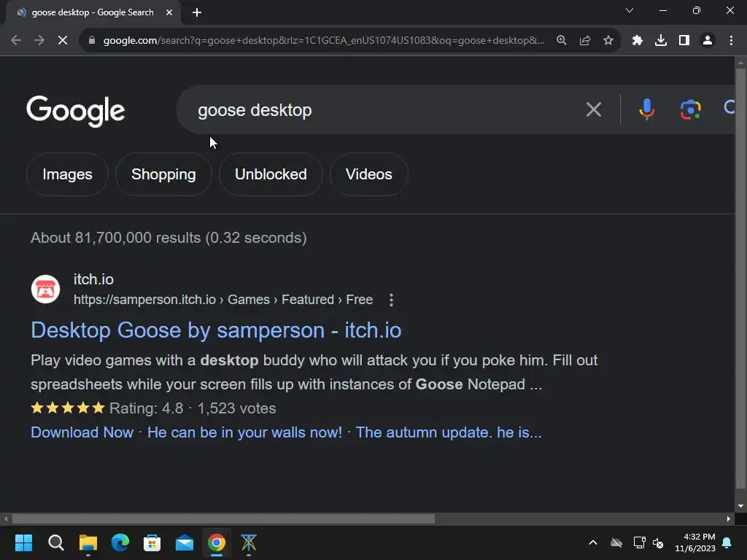The height and width of the screenshot is (560, 747).
Task: Filter results by Videos
Action: coord(368,174)
